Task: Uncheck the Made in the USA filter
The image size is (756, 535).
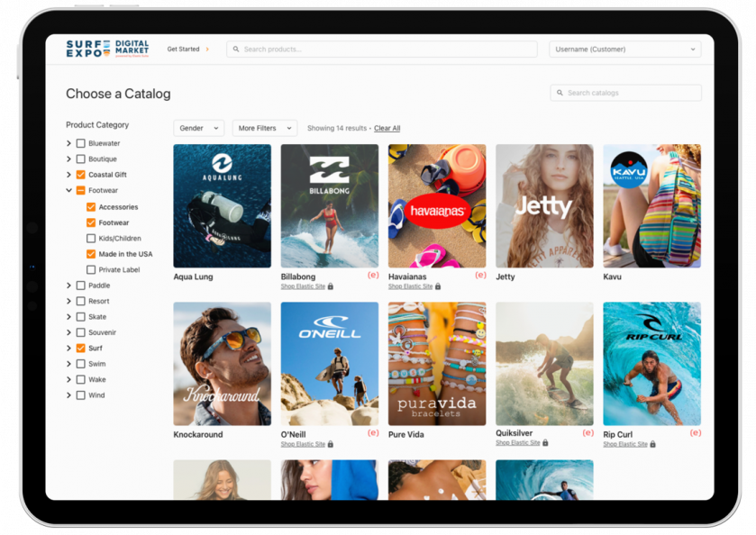Action: [x=91, y=254]
